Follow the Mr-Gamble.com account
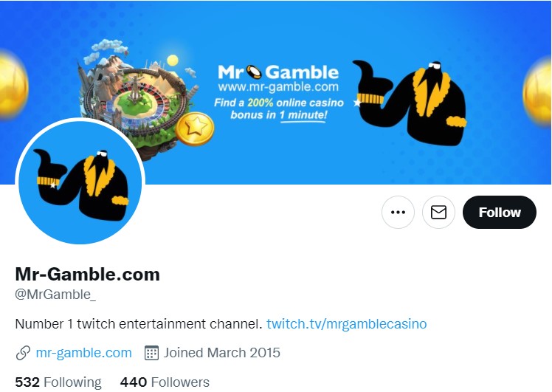The image size is (552, 392). (x=499, y=212)
